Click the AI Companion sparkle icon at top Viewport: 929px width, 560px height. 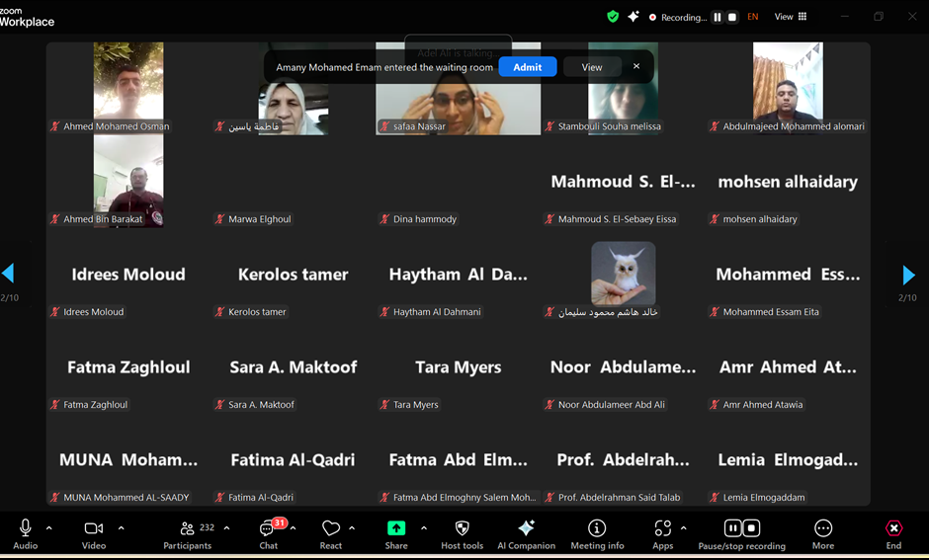[x=633, y=17]
